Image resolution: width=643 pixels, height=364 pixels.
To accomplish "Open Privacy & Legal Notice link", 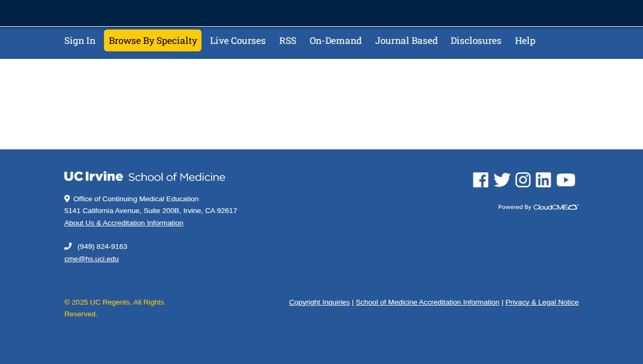I will 542,302.
